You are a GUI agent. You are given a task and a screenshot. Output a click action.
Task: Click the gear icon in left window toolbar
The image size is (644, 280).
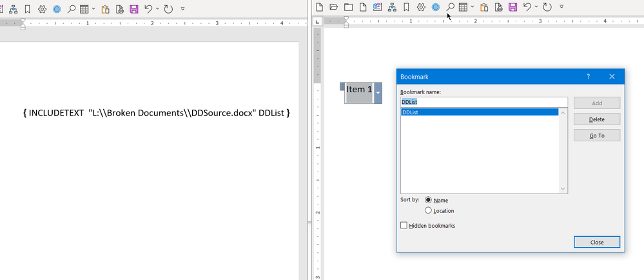(x=43, y=9)
